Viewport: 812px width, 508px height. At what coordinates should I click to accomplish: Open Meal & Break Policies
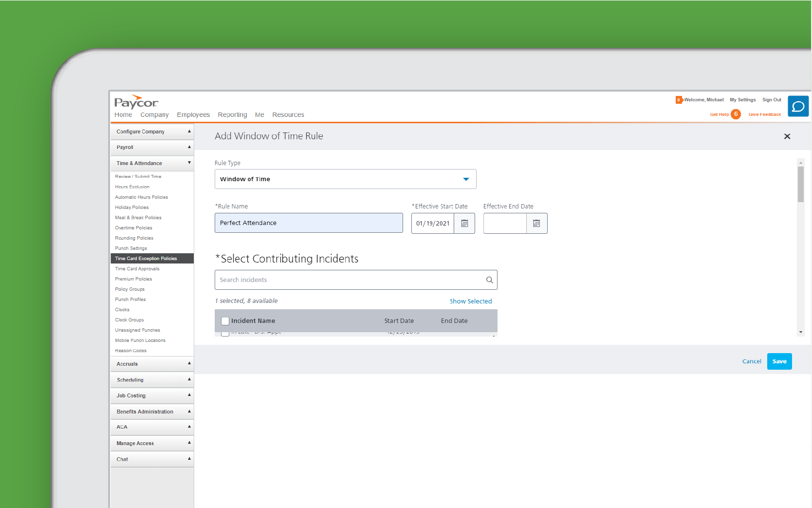click(x=138, y=218)
